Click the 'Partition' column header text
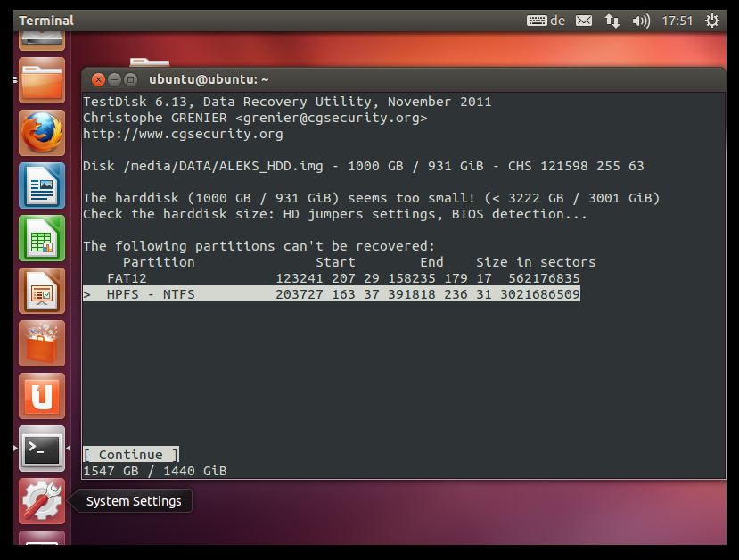739x560 pixels. coord(159,262)
